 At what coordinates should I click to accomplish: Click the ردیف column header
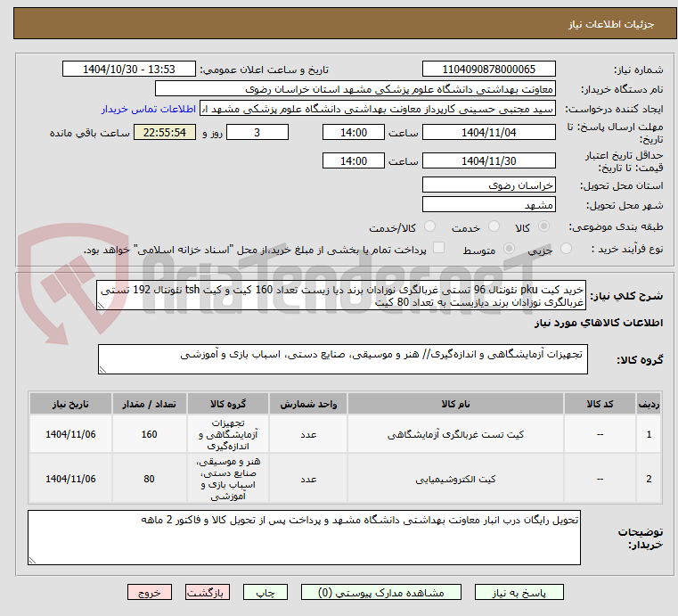tap(649, 404)
